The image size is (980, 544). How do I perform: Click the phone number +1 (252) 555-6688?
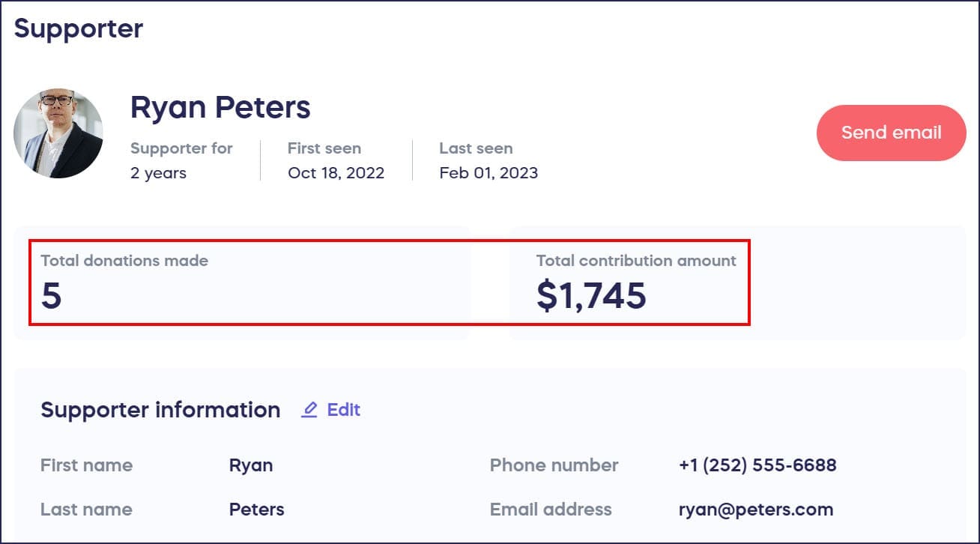757,465
